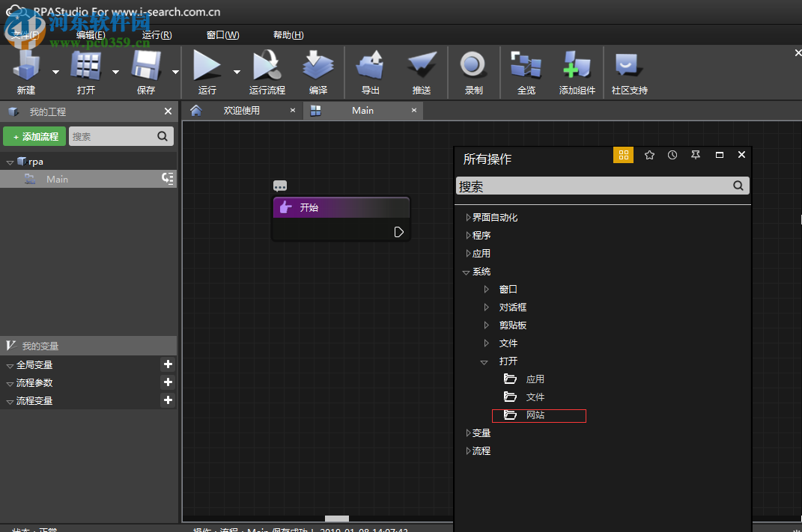Image resolution: width=802 pixels, height=532 pixels.
Task: Switch to the 欢迎使用 tab
Action: pyautogui.click(x=241, y=111)
